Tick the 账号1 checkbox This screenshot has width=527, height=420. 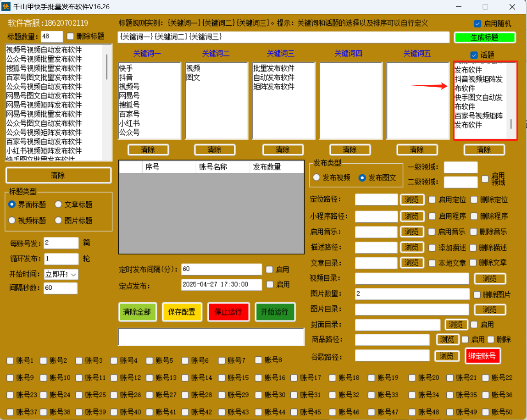click(10, 361)
